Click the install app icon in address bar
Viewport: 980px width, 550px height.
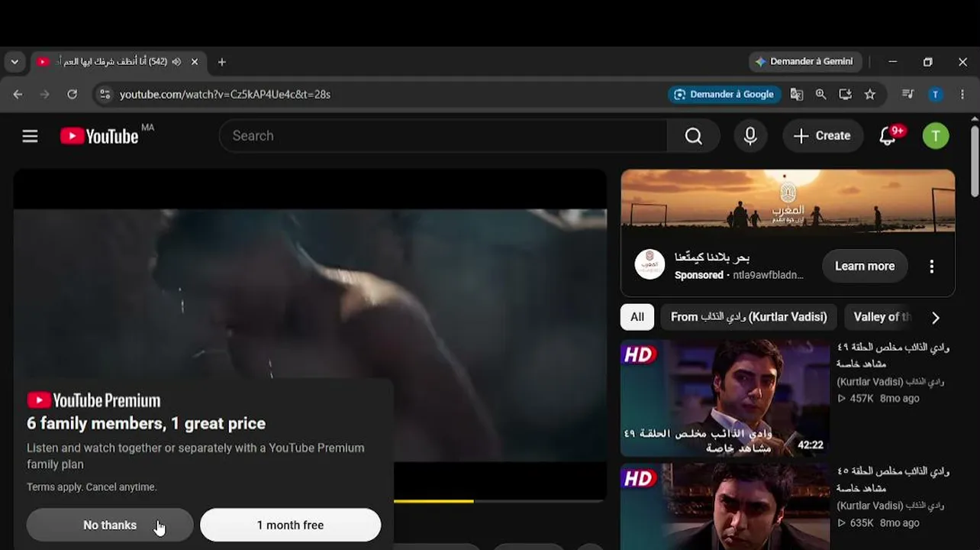845,94
